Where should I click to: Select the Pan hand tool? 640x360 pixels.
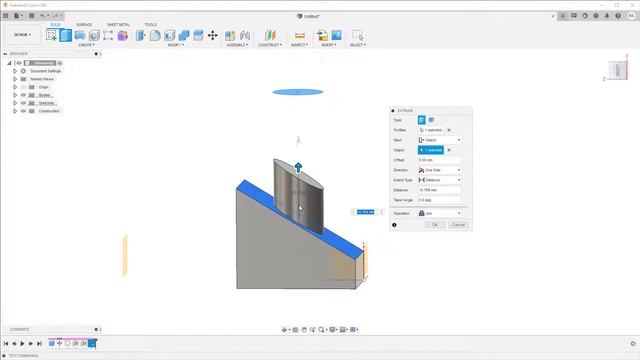(304, 330)
